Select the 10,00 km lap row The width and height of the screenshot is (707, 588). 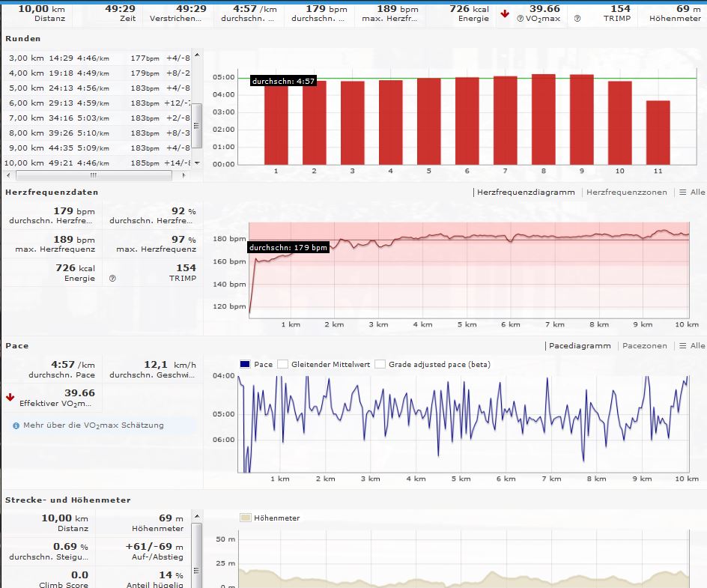click(97, 163)
